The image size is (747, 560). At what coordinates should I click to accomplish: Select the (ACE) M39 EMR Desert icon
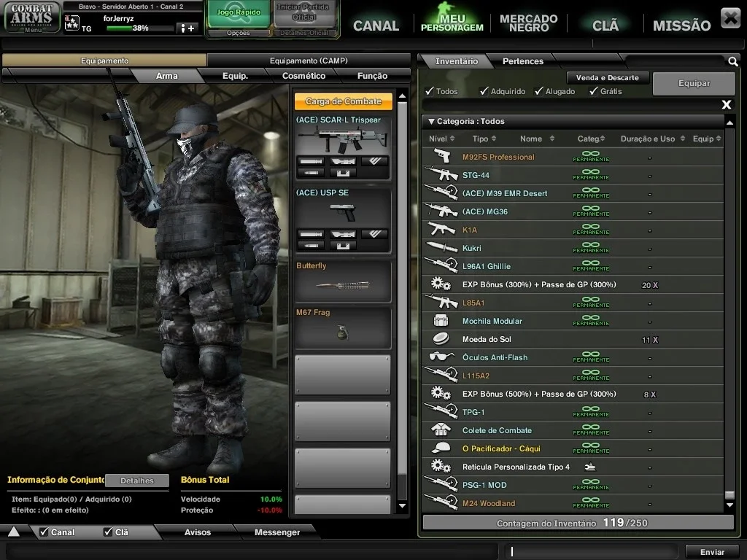pyautogui.click(x=441, y=192)
